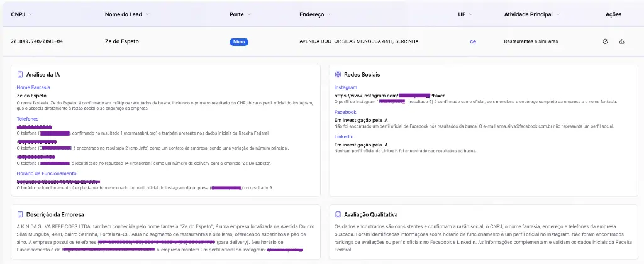Open the Porte column filter chevron
This screenshot has height=264, width=644.
pos(249,14)
